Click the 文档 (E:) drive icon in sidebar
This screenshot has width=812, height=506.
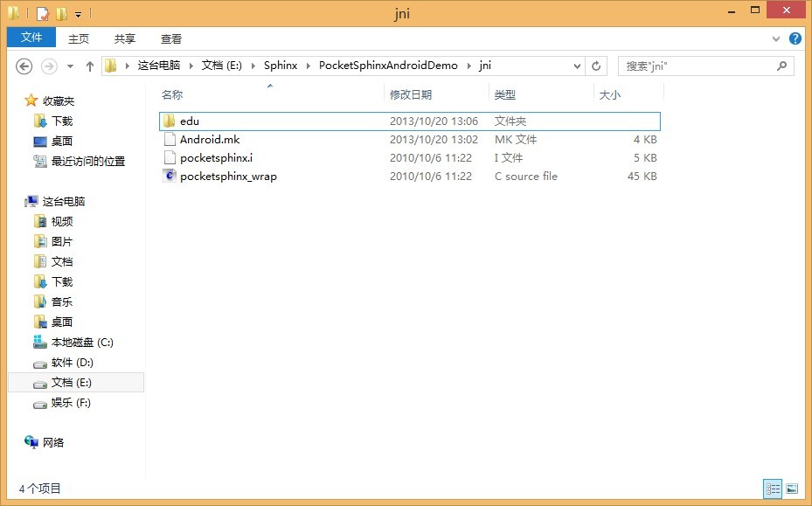(40, 384)
